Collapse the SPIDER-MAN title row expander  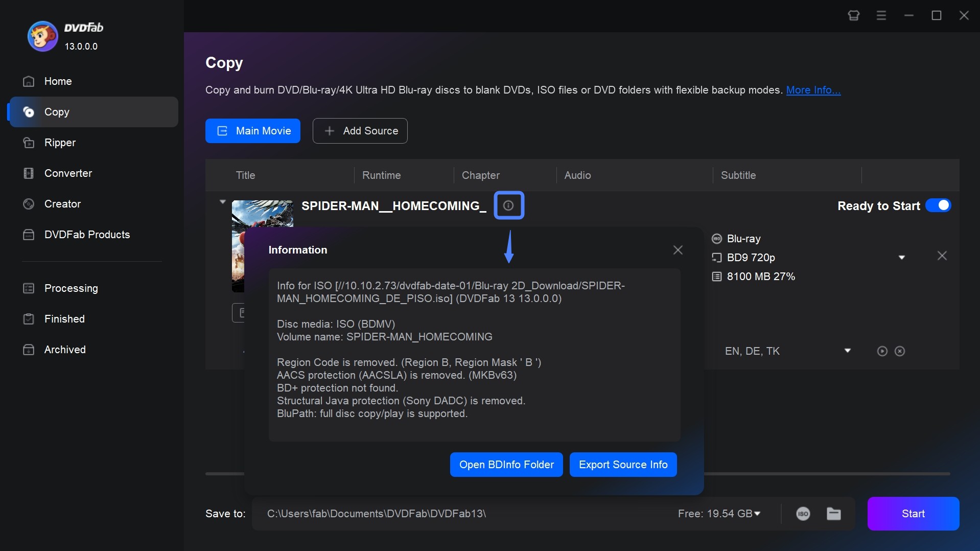tap(222, 201)
